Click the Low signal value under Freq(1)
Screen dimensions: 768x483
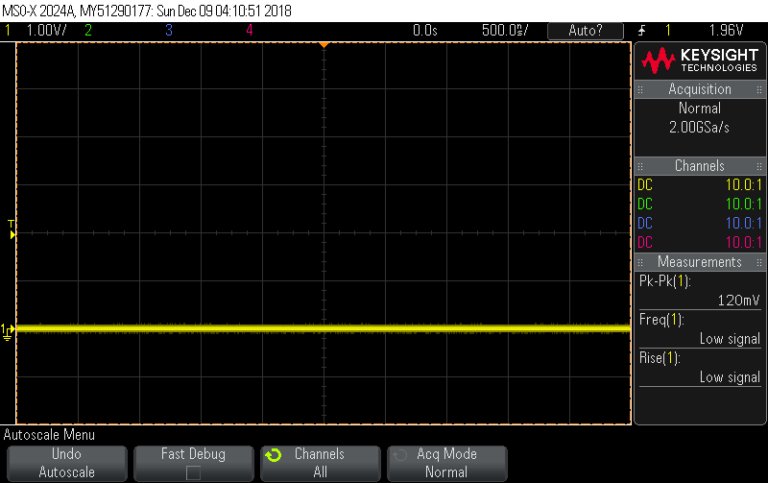coord(730,339)
